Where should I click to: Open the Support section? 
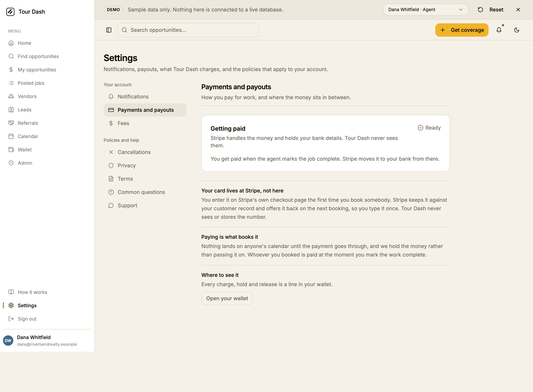145,205
